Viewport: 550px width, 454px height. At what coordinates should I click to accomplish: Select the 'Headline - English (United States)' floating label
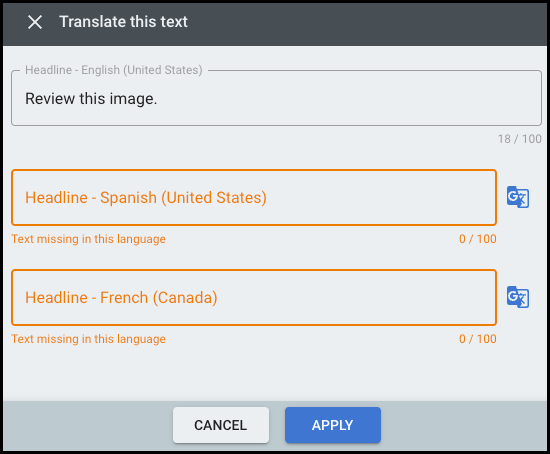tap(114, 70)
